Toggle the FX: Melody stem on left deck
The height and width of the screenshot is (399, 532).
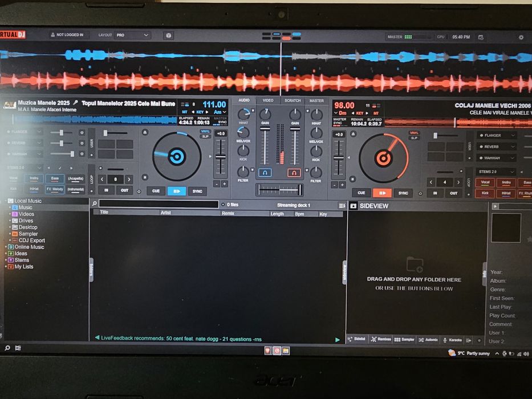pyautogui.click(x=55, y=189)
